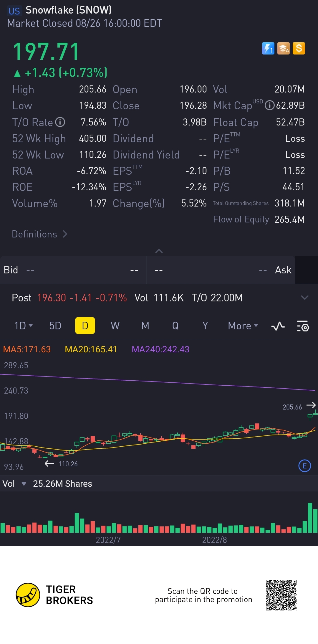Tap the MA20:165.41 indicator label
This screenshot has height=644, width=318.
click(x=91, y=349)
